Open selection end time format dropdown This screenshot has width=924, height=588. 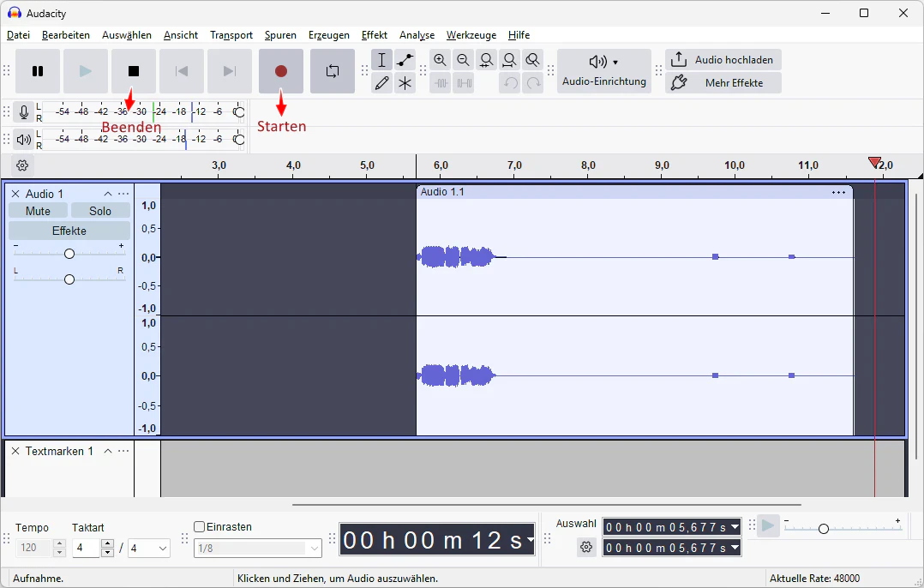(x=735, y=548)
